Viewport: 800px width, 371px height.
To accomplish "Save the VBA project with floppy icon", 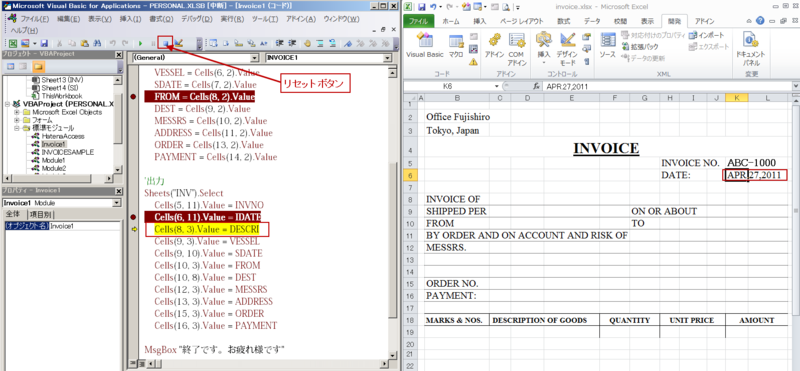I will [44, 43].
